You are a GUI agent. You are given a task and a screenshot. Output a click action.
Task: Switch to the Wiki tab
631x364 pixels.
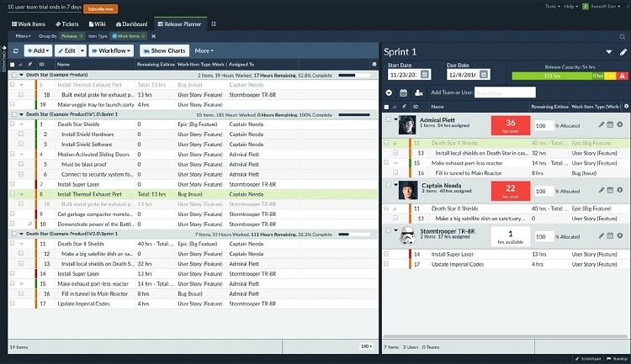pyautogui.click(x=97, y=24)
